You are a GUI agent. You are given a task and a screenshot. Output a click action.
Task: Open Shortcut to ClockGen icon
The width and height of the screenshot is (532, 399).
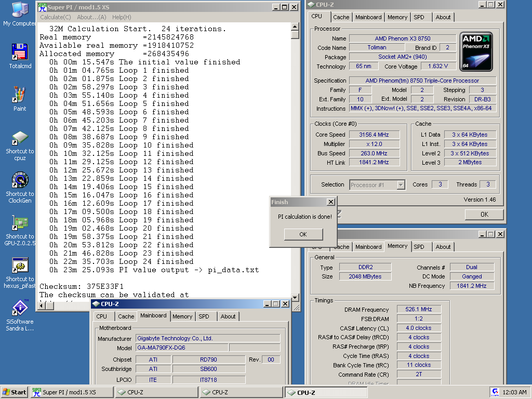click(20, 188)
